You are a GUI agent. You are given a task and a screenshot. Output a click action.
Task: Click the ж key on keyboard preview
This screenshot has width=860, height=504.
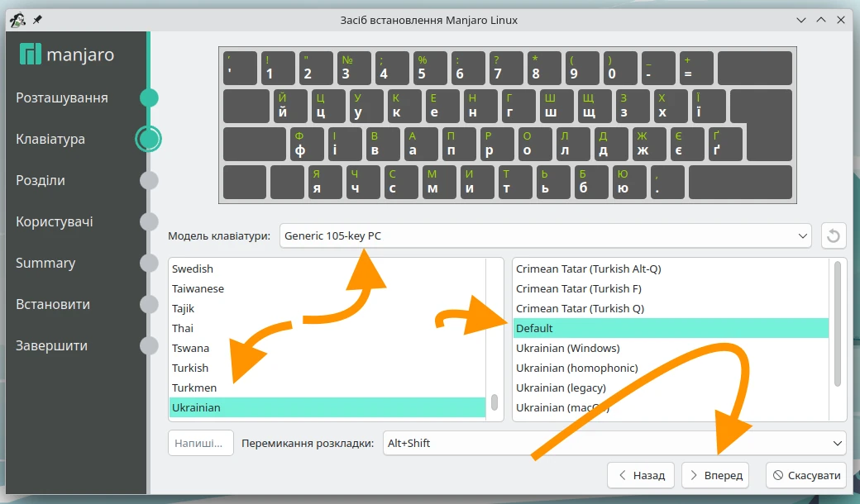click(x=649, y=144)
